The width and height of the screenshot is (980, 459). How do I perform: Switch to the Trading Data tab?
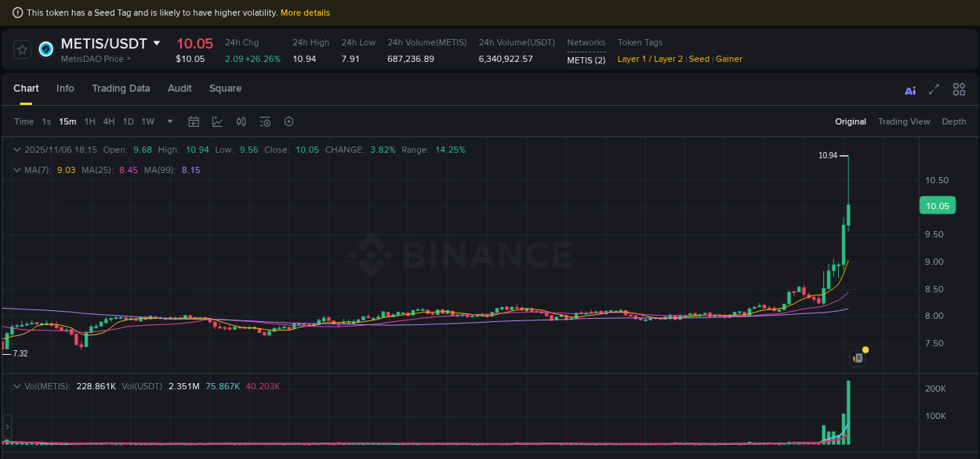tap(121, 89)
